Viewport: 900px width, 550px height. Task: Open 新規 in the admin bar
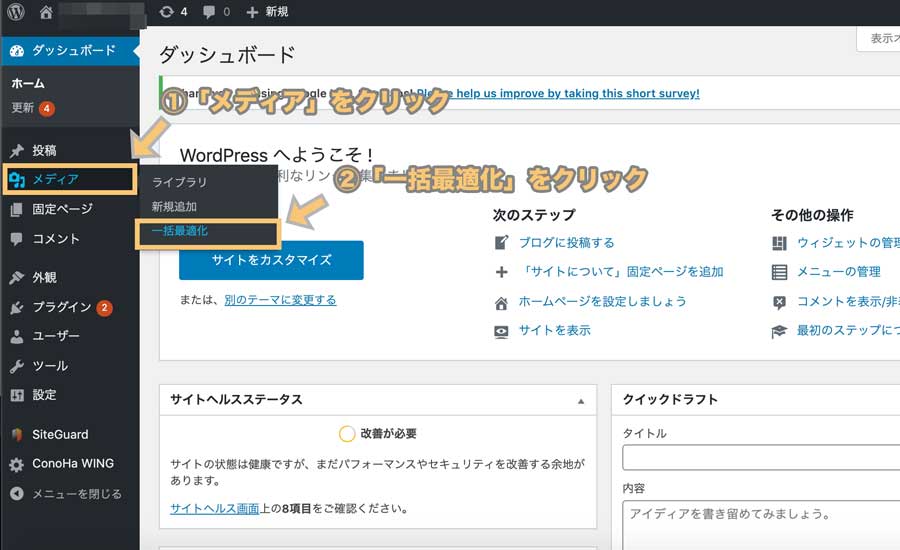277,12
